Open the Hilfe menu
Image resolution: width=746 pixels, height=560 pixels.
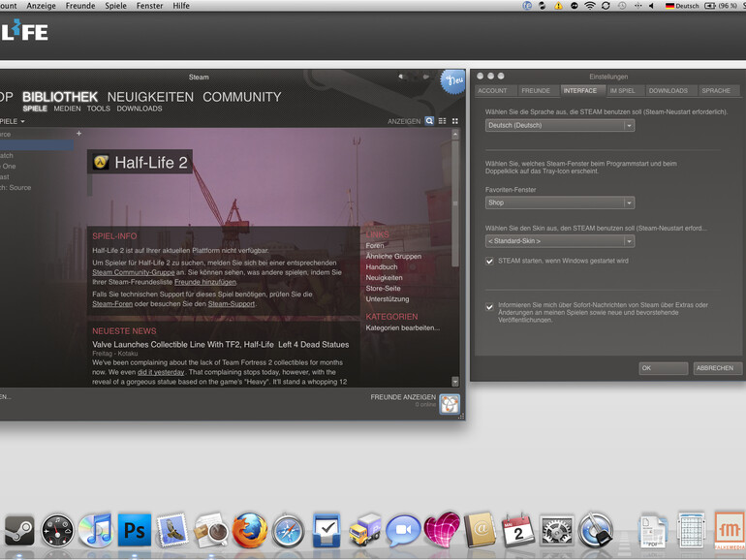(x=181, y=6)
